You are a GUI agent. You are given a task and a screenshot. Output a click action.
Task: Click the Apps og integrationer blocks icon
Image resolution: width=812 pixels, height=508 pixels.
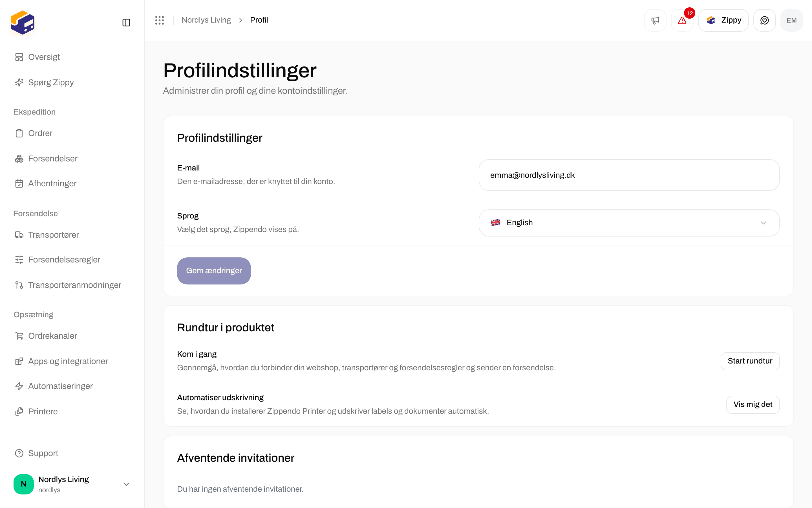[x=19, y=361]
